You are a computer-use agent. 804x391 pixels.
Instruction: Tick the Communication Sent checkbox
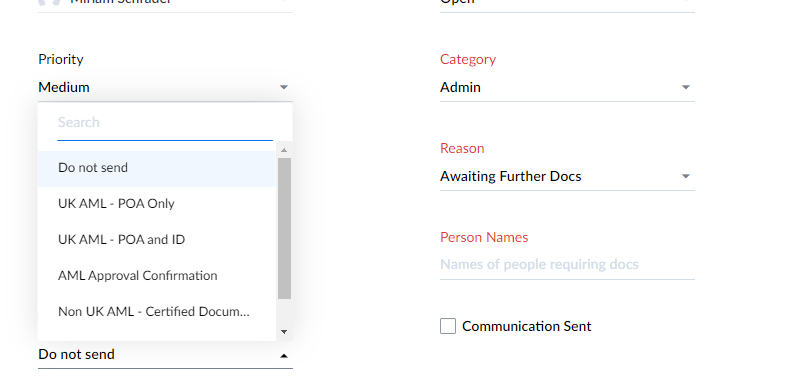coord(448,326)
